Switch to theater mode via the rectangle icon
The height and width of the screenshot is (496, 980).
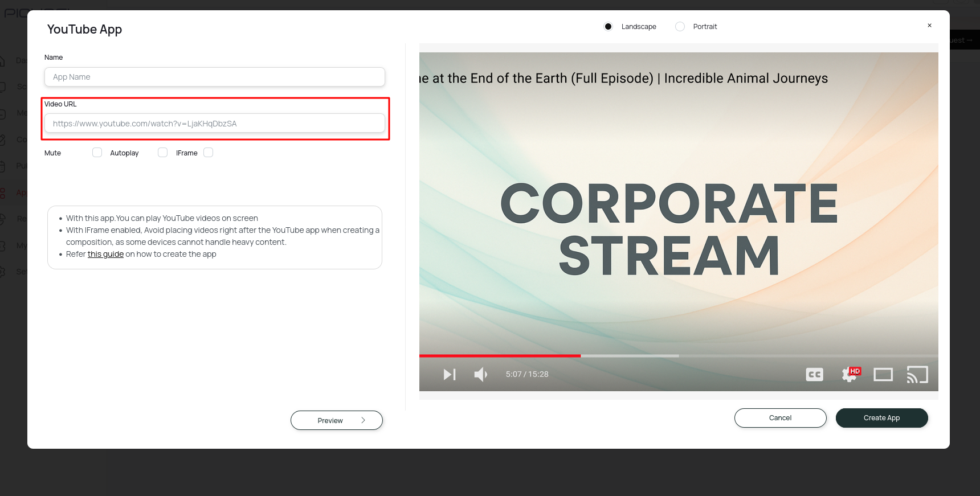883,374
